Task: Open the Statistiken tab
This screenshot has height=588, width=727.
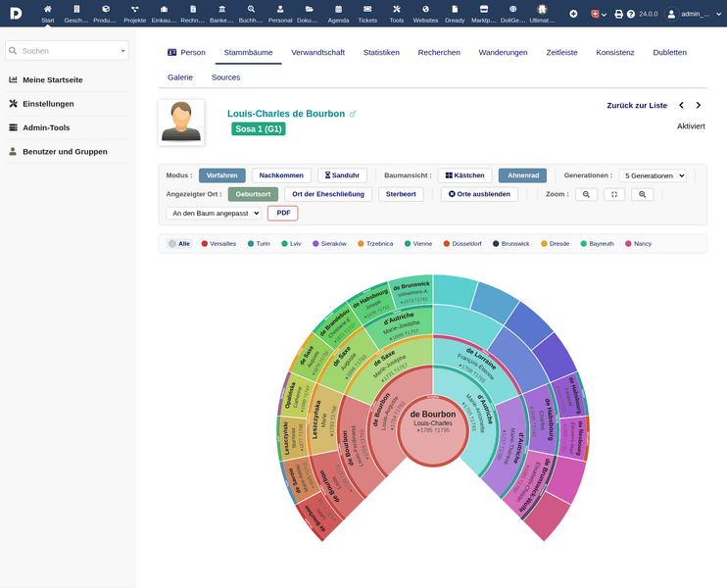Action: (381, 52)
